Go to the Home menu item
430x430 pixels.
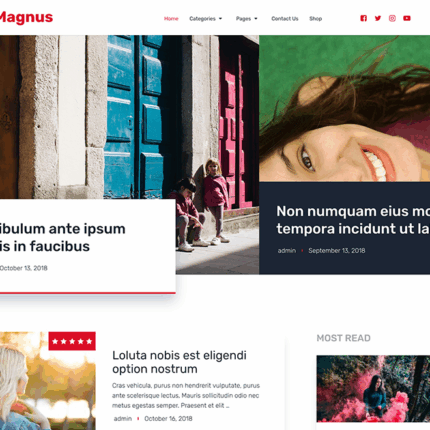click(x=171, y=19)
